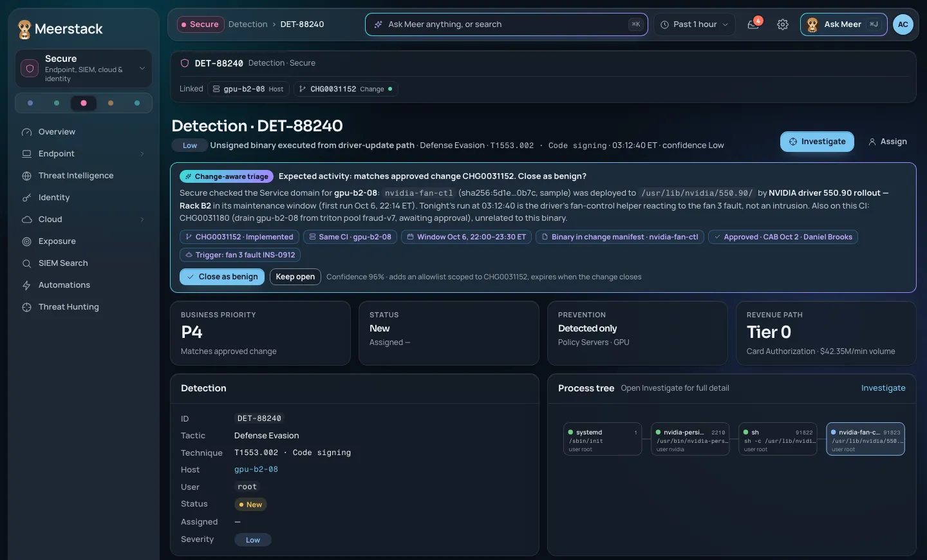Select nvidia-fan-c... node in process tree
927x560 pixels.
[x=865, y=439]
